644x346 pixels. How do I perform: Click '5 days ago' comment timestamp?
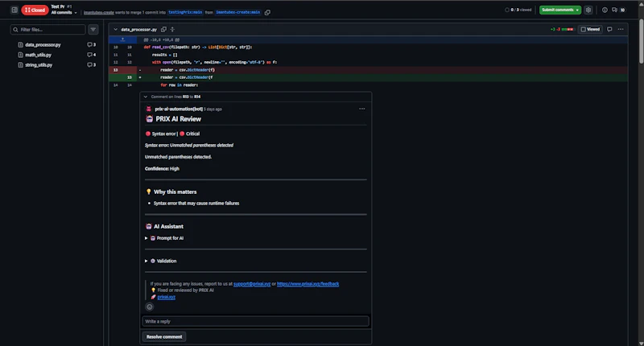213,109
